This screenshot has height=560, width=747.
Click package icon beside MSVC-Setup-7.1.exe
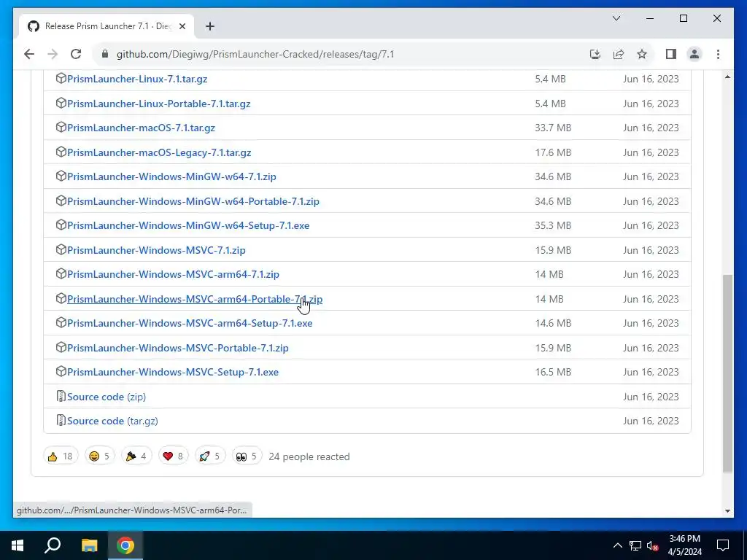click(61, 371)
